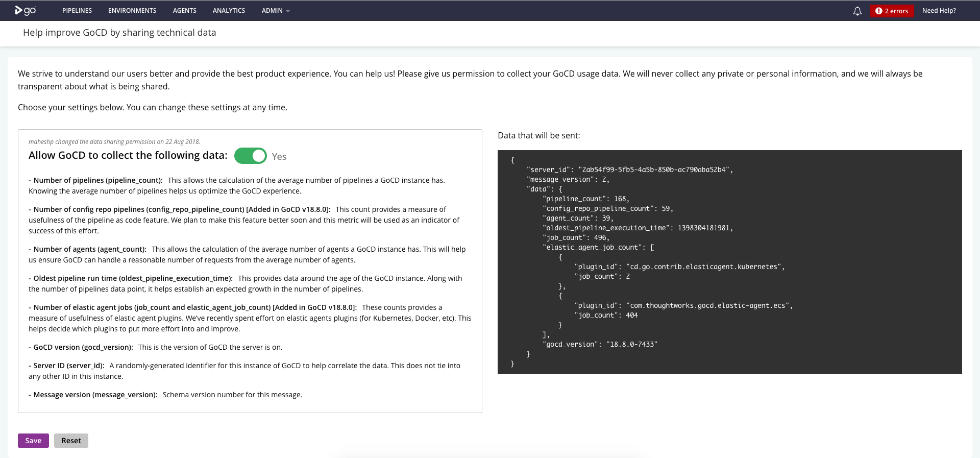This screenshot has width=980, height=458.
Task: Click the Need Help? link
Action: coord(939,11)
